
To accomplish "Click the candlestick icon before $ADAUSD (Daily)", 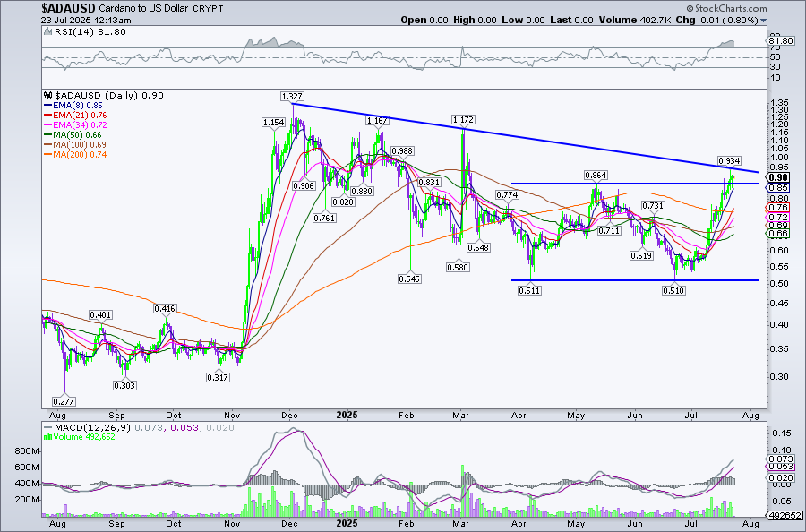I will (x=47, y=95).
